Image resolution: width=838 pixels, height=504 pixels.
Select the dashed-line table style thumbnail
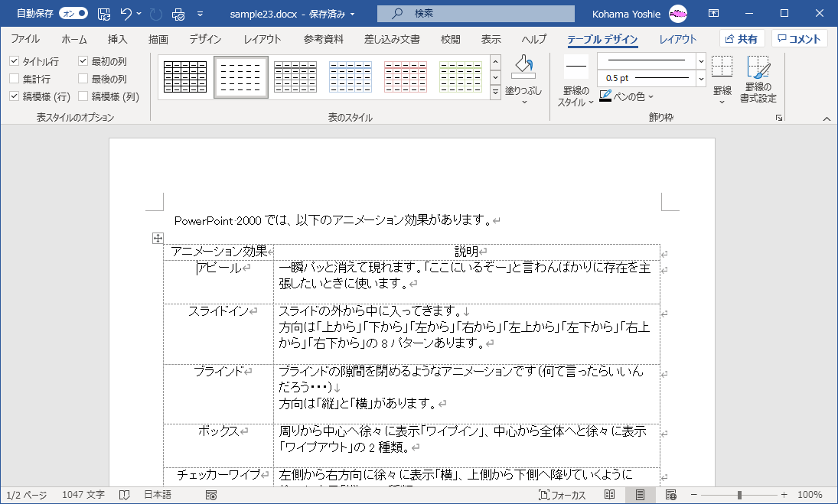[240, 77]
